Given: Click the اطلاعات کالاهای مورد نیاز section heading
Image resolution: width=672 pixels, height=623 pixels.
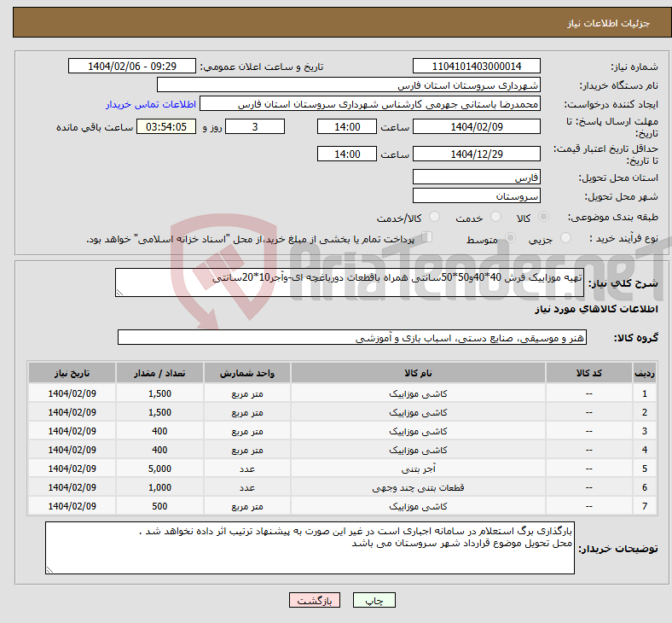Looking at the screenshot, I should 596,309.
